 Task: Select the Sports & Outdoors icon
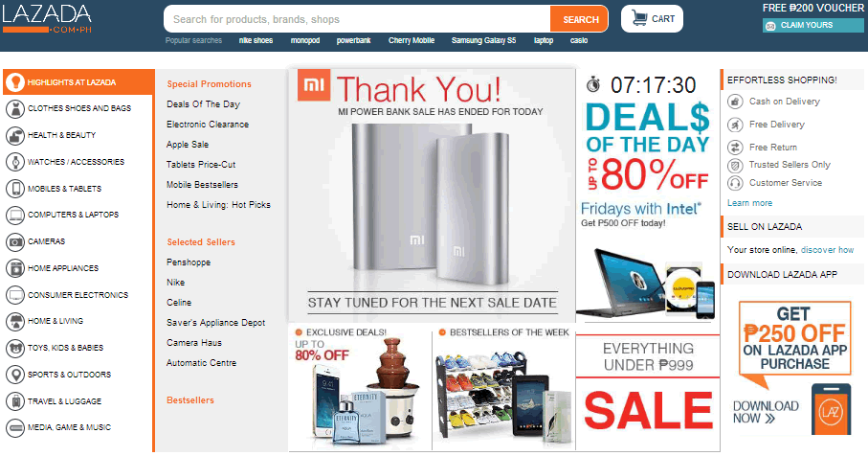coord(15,375)
